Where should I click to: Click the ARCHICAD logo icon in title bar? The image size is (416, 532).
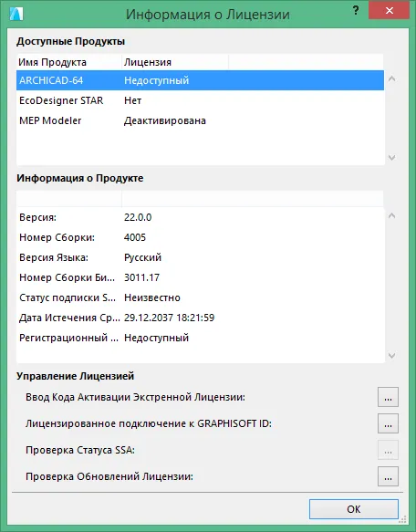pyautogui.click(x=16, y=14)
